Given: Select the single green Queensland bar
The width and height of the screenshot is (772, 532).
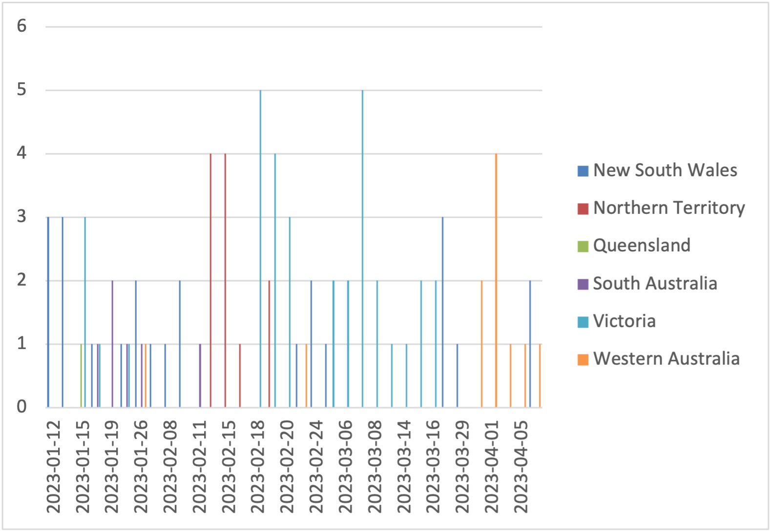Looking at the screenshot, I should (81, 375).
